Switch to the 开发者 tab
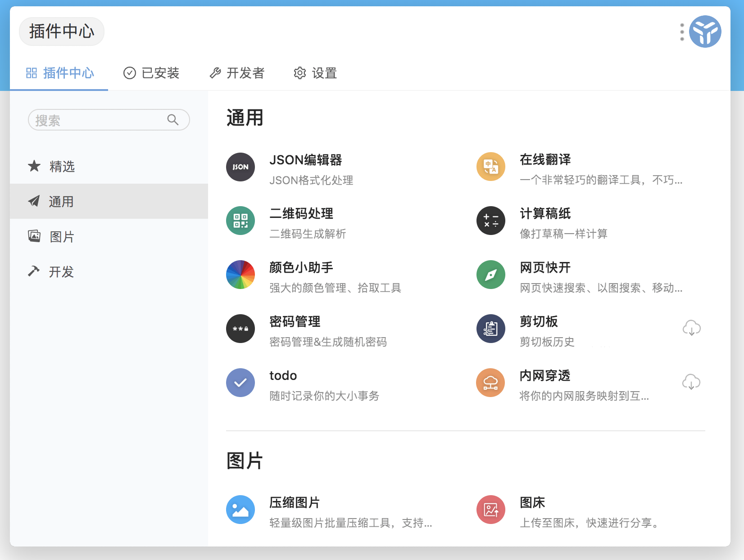744x560 pixels. pos(237,73)
